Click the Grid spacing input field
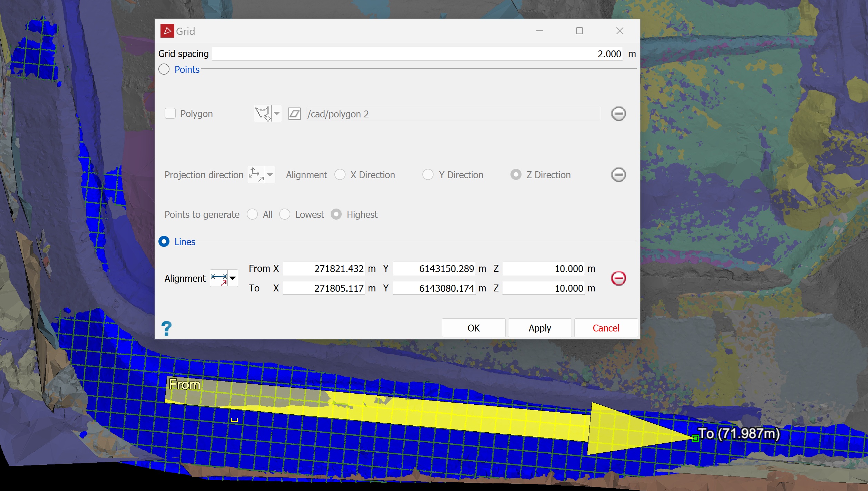 point(417,54)
